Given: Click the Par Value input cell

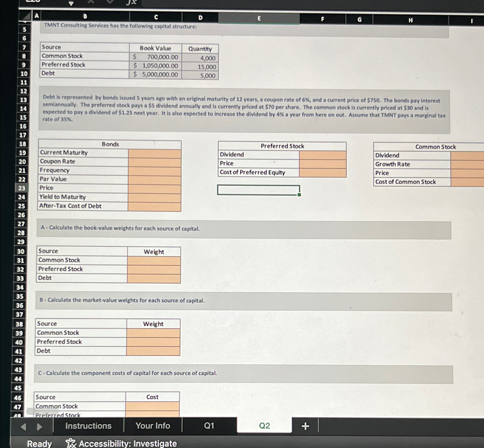Looking at the screenshot, I should pos(154,180).
